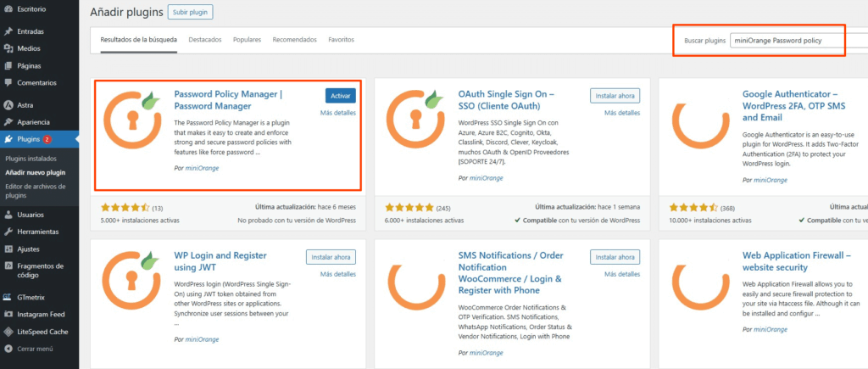
Task: Click miniOrange author link under WP Login JWT
Action: pyautogui.click(x=202, y=339)
